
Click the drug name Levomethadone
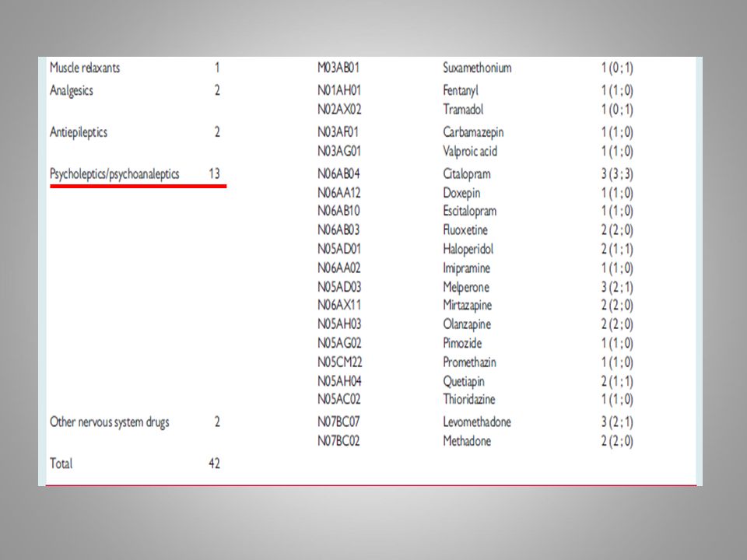point(477,422)
